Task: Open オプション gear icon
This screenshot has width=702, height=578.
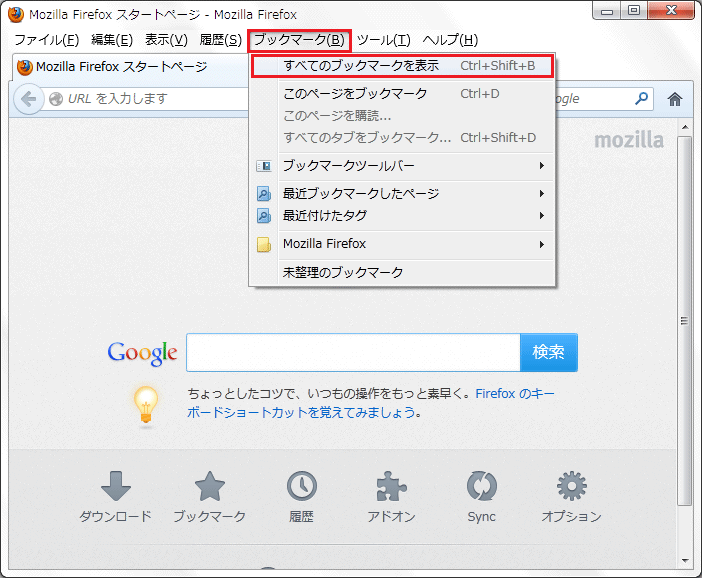Action: (x=572, y=486)
